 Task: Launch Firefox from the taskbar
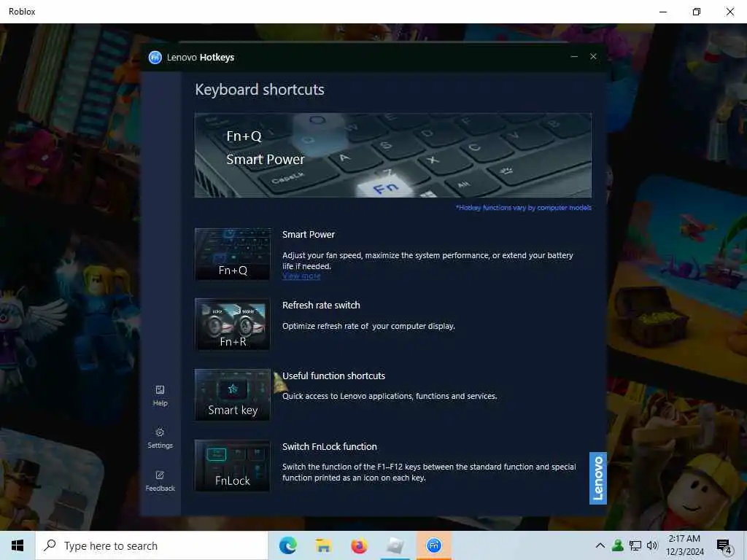click(x=359, y=545)
